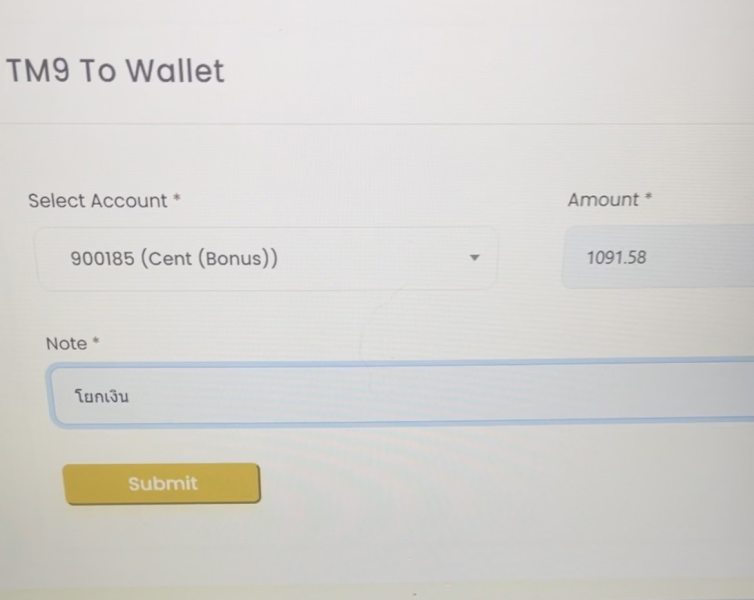Image resolution: width=754 pixels, height=600 pixels.
Task: Click the required asterisk beside Note
Action: coord(96,342)
